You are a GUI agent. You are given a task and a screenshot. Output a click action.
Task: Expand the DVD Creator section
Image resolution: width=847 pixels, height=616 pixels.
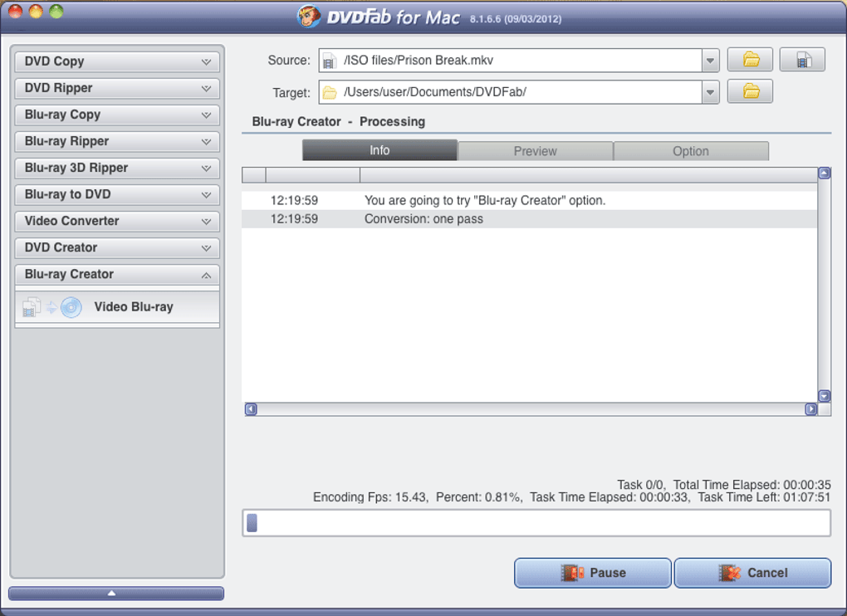click(x=117, y=247)
